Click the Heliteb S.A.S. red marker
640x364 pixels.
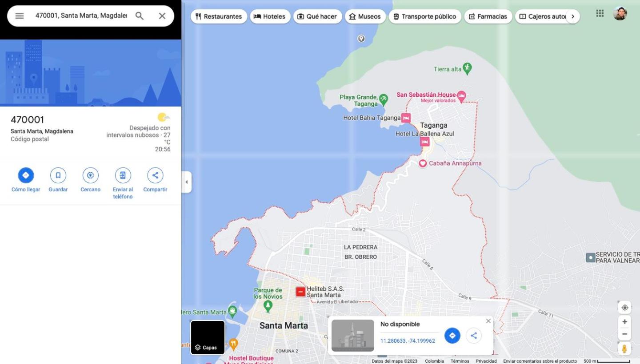click(300, 292)
